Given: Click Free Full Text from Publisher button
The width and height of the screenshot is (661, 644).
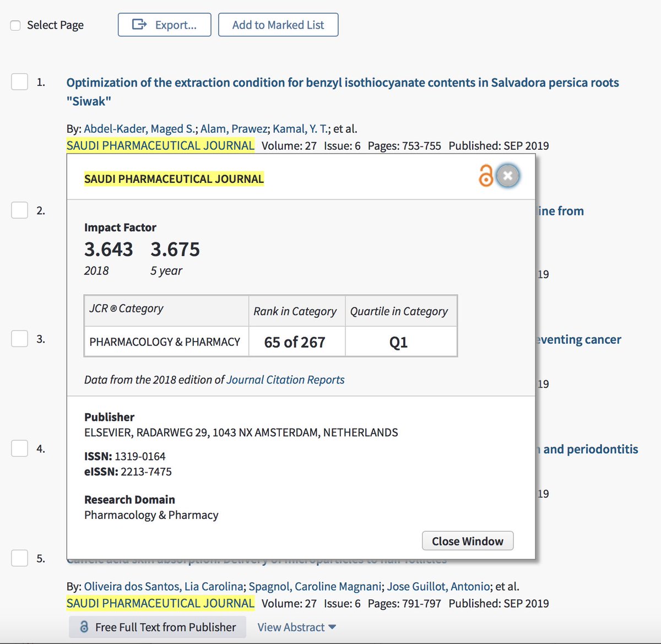Looking at the screenshot, I should click(158, 627).
